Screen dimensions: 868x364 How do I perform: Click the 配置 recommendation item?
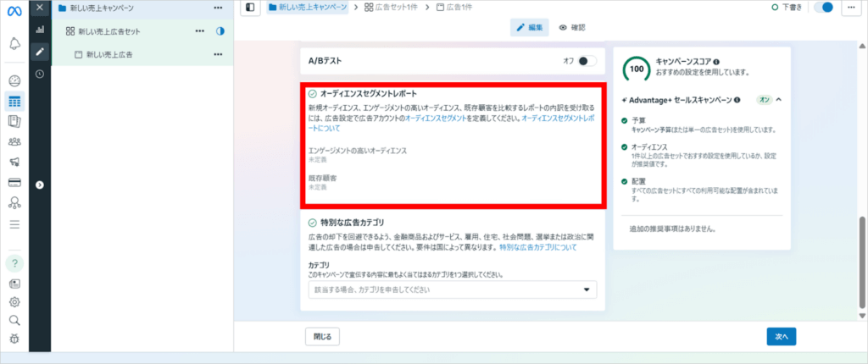701,190
